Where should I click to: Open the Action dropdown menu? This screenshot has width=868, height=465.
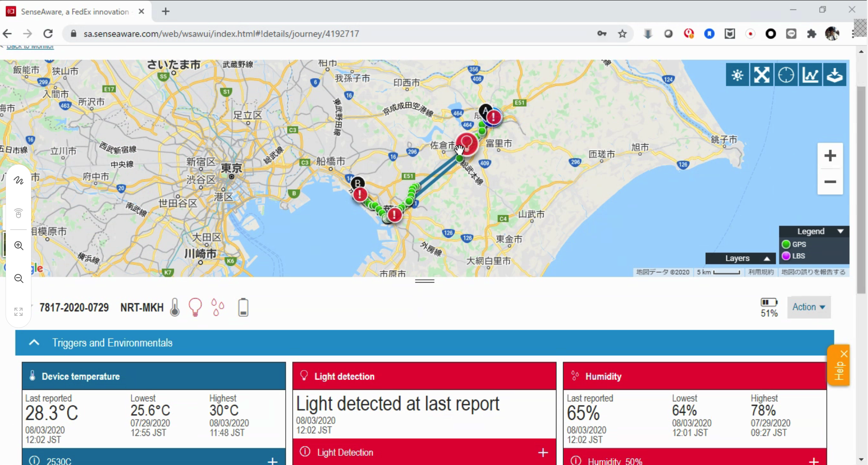[x=808, y=307]
